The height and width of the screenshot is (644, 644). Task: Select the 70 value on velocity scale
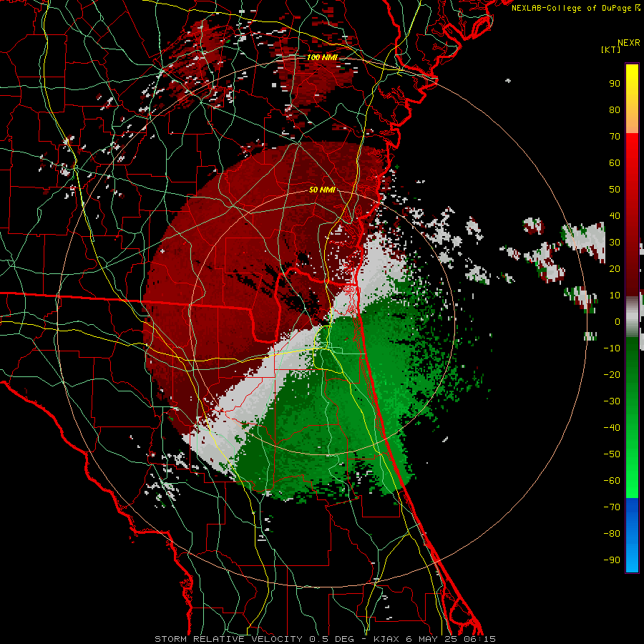pos(615,137)
